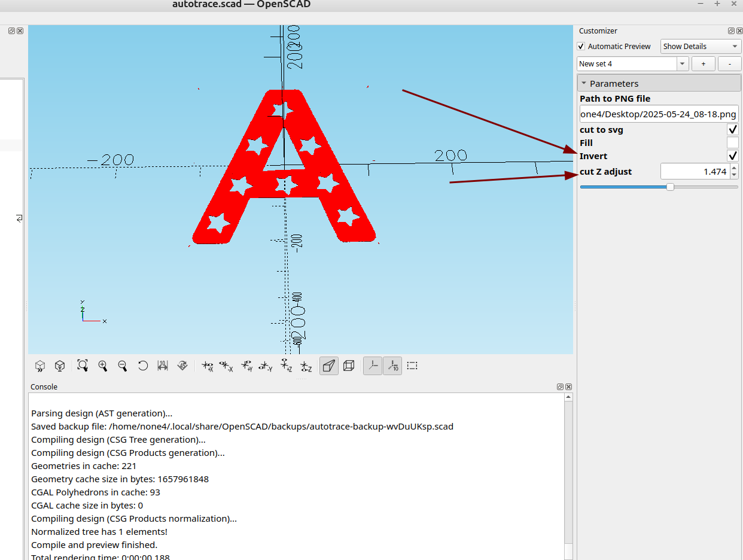Zoom out of the 3D view

point(123,366)
